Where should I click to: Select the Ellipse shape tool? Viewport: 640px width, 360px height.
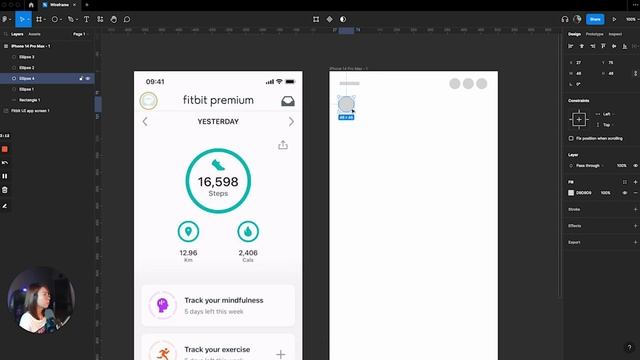point(54,19)
